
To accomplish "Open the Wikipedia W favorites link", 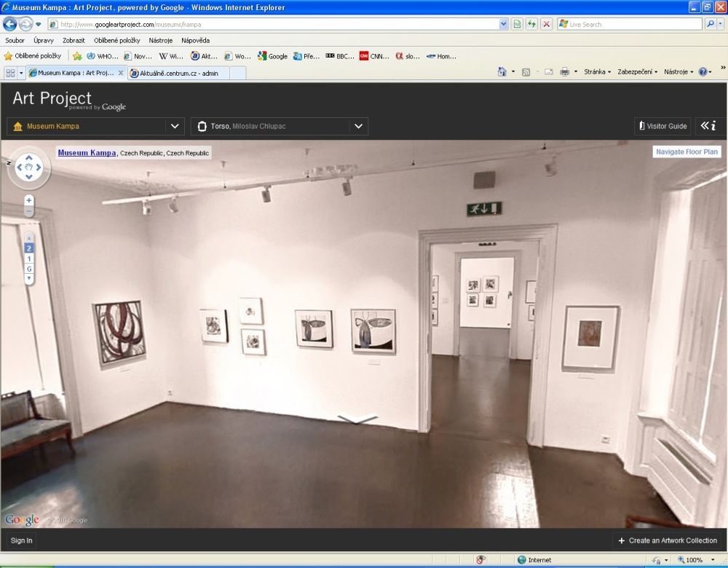I will pyautogui.click(x=171, y=56).
